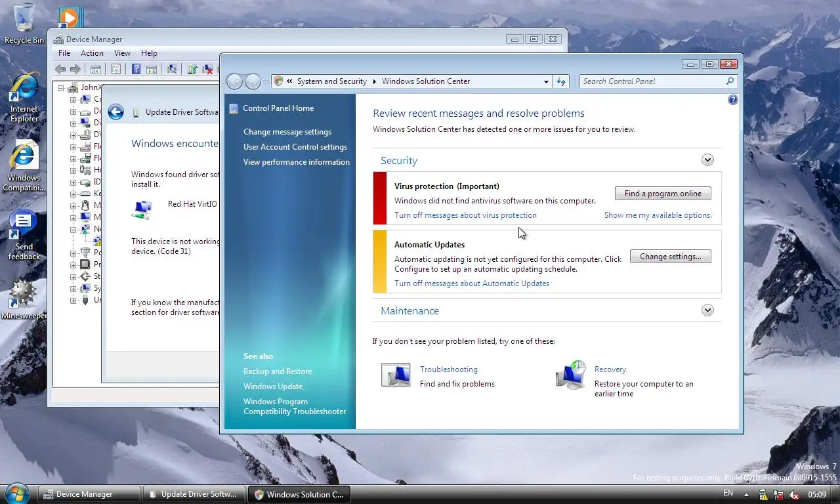Expand the Keyboards node in device tree
This screenshot has height=504, width=840.
73,194
